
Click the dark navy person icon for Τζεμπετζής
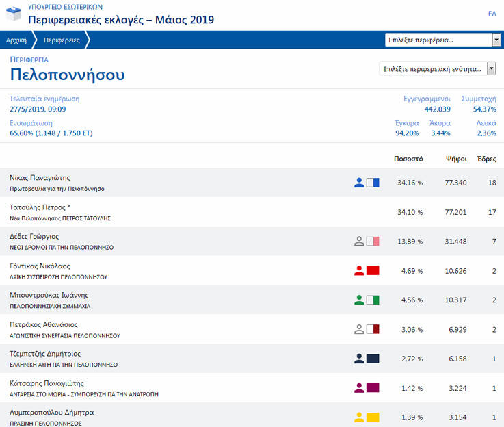pyautogui.click(x=359, y=359)
